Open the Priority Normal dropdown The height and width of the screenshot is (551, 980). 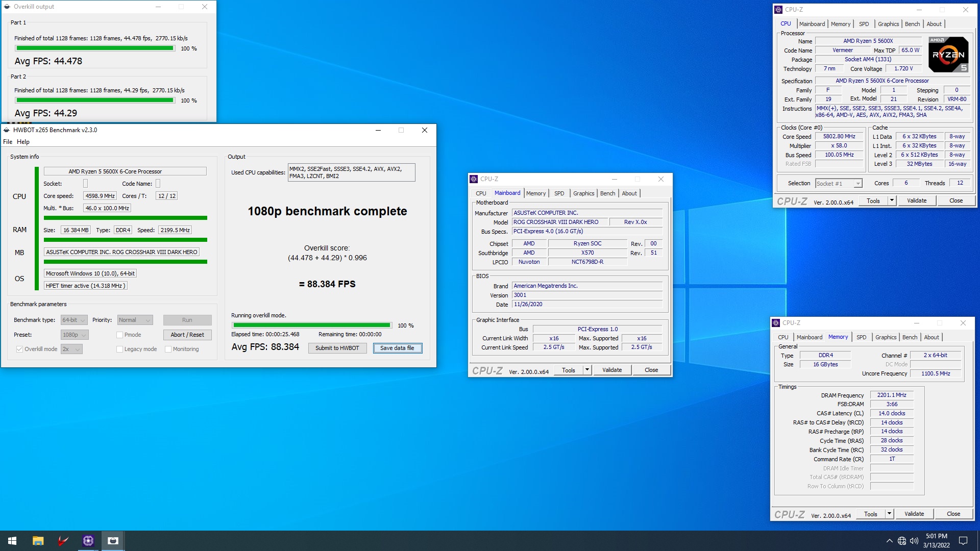coord(135,320)
